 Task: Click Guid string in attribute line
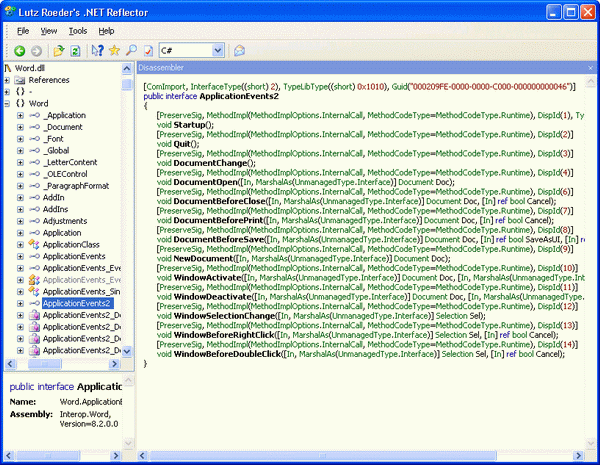point(489,87)
